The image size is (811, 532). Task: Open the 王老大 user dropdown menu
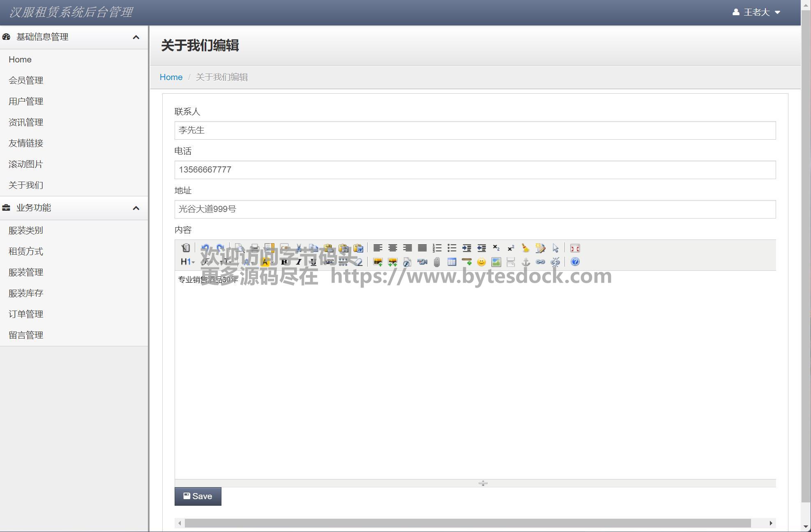pyautogui.click(x=756, y=12)
